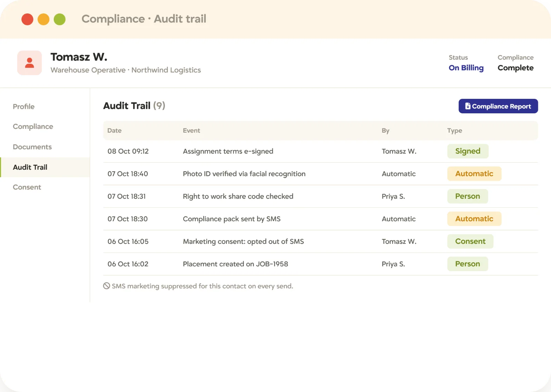The image size is (551, 392).
Task: Click the Signed type badge
Action: [x=468, y=151]
